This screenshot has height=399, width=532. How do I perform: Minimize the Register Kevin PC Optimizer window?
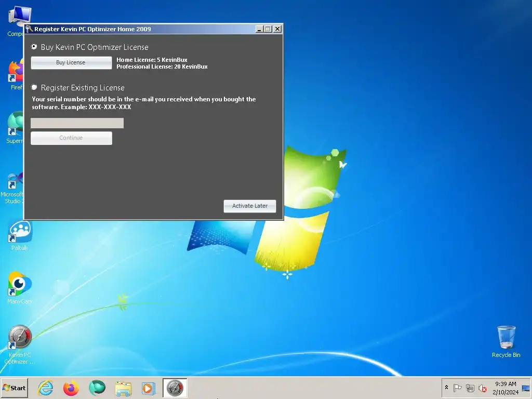click(259, 29)
